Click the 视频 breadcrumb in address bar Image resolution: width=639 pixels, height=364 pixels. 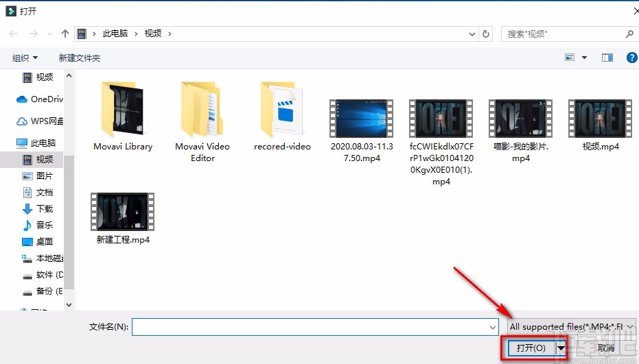tap(153, 34)
